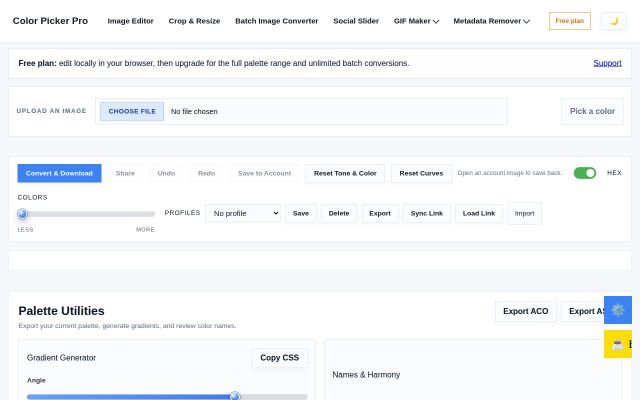Click Reset Curves
Screen dimensions: 640x400
[x=421, y=173]
